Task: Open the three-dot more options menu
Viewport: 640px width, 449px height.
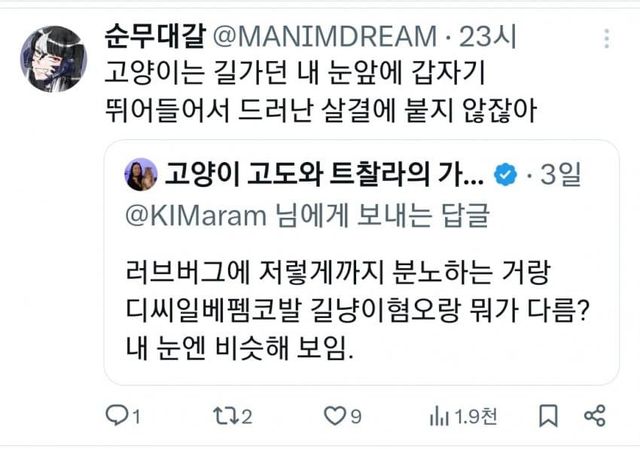Action: (607, 39)
